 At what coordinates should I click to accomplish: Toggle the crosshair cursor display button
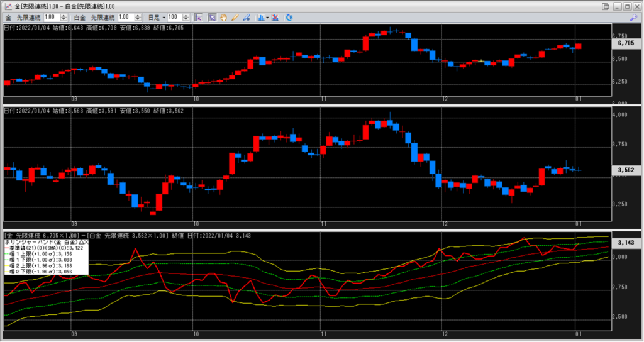198,17
